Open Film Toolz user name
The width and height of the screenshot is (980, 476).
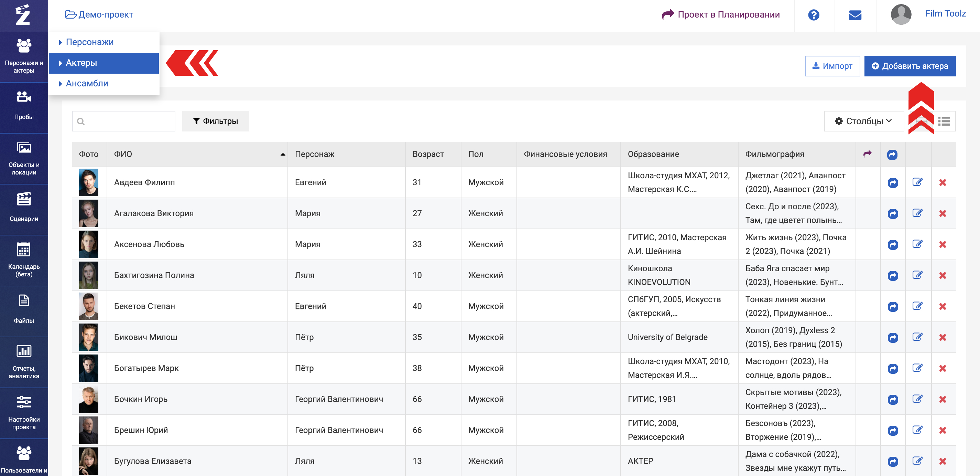945,13
